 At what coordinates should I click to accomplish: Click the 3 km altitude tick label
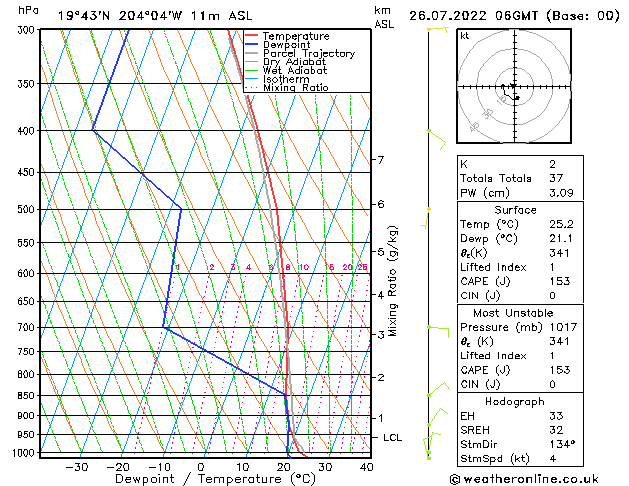381,334
